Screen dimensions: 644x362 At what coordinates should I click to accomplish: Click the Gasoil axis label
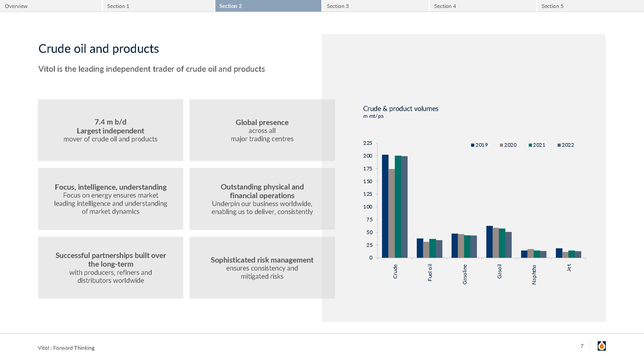(499, 271)
